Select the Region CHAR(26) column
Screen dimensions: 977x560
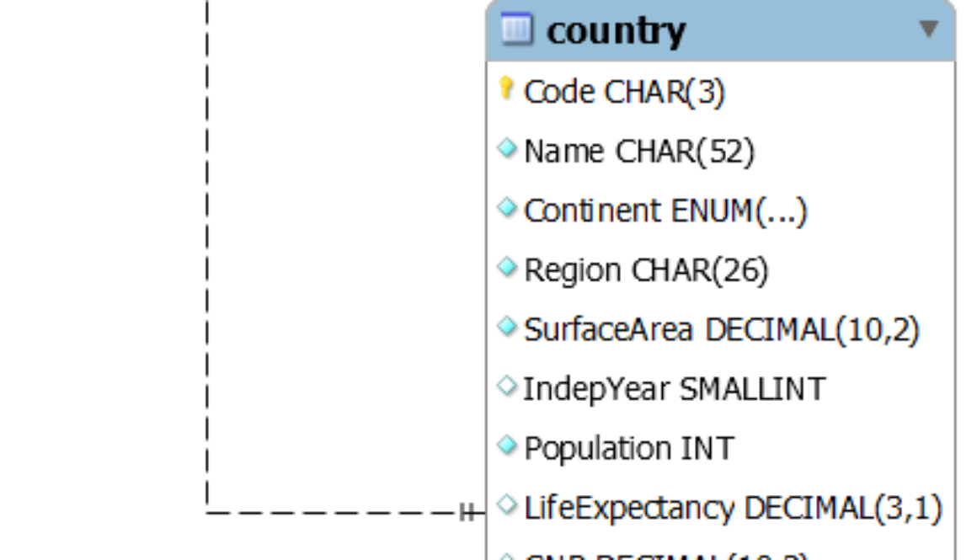tap(646, 270)
